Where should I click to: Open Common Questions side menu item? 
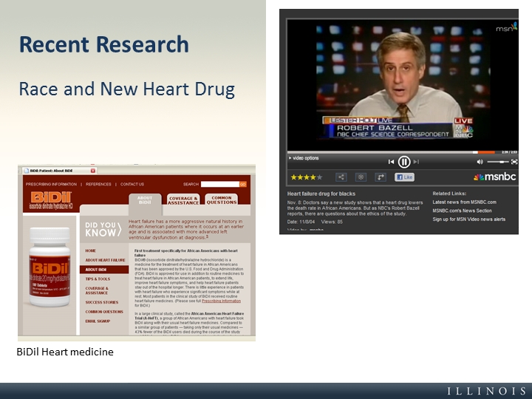click(104, 312)
